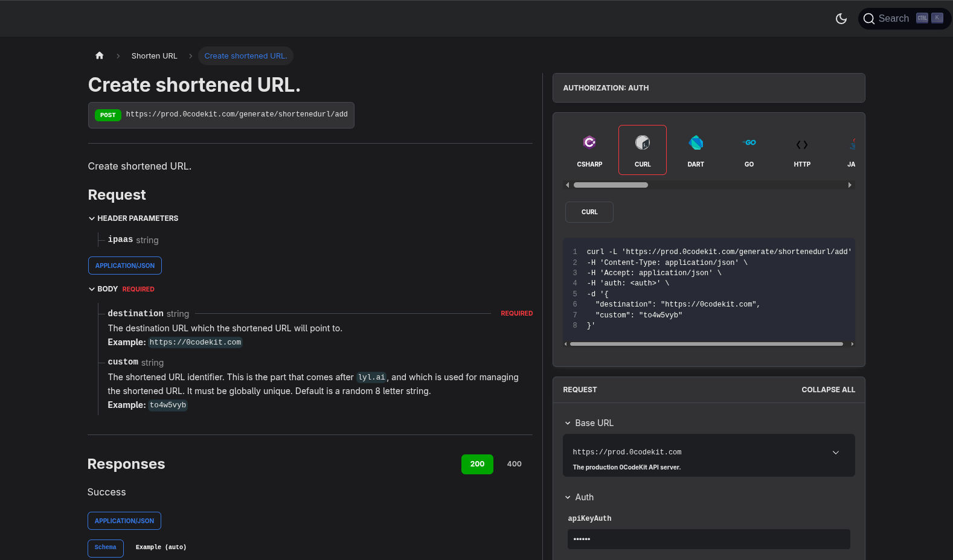Screen dimensions: 953x560
Task: Select the 200 response tab
Action: 477,464
